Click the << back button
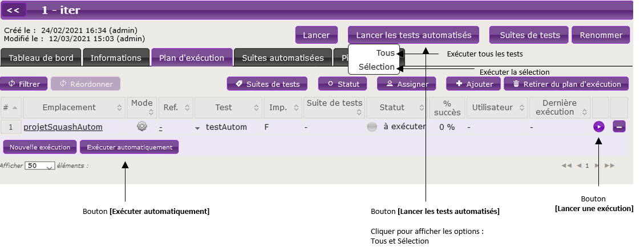Image resolution: width=644 pixels, height=251 pixels. (14, 10)
